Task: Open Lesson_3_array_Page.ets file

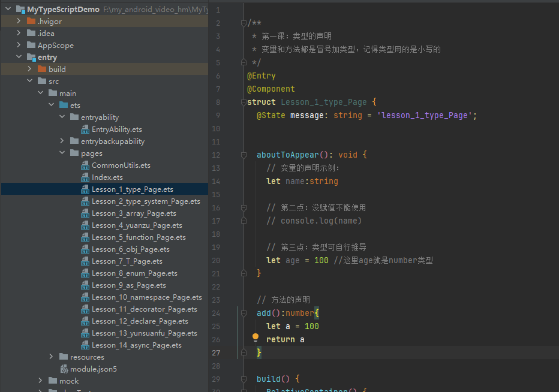Action: 134,213
